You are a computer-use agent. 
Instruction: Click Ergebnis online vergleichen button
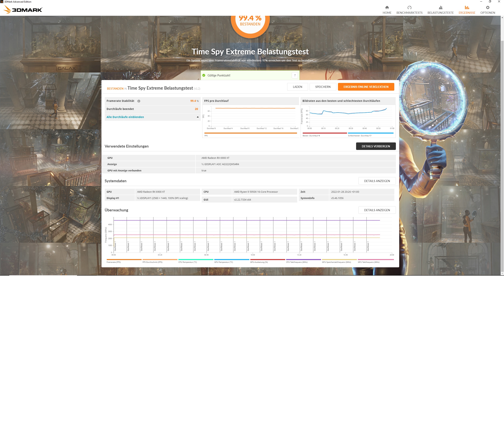[366, 87]
